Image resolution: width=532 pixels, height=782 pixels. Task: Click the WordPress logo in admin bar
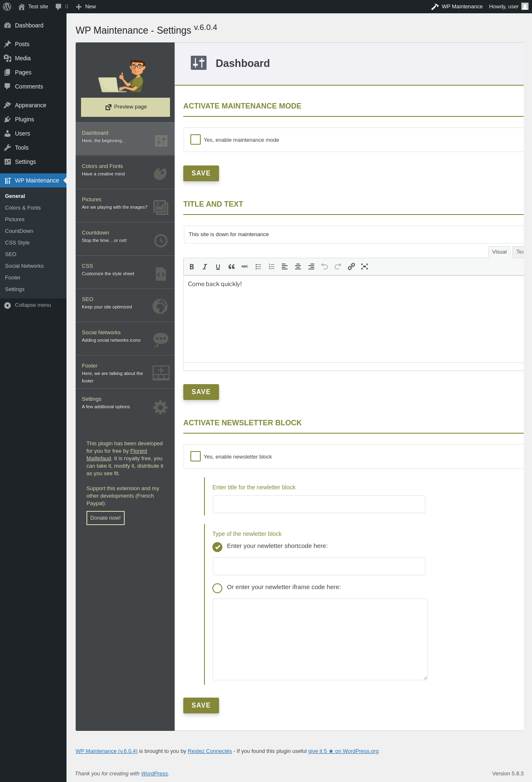[x=7, y=7]
